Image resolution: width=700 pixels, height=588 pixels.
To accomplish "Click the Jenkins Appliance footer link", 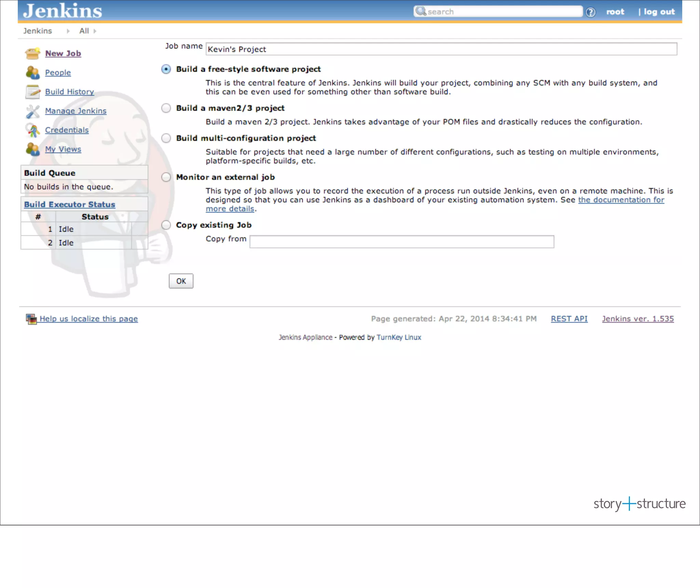I will tap(305, 337).
